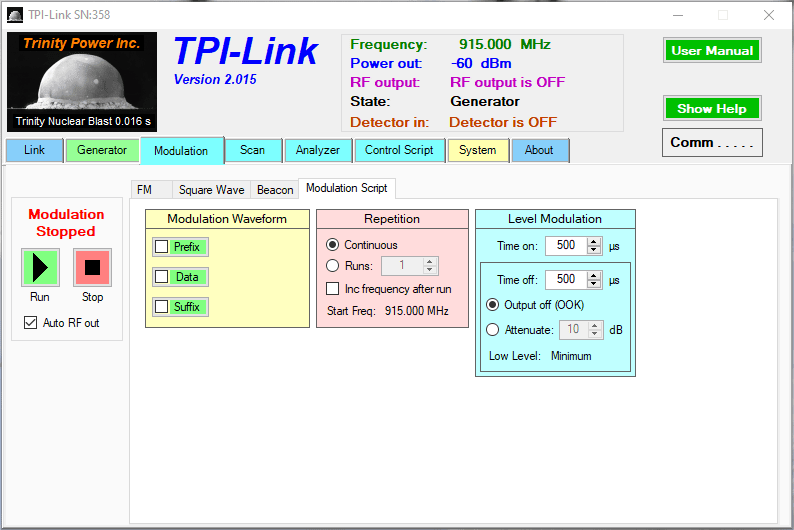Enable the Data waveform checkbox
The height and width of the screenshot is (530, 794).
[162, 277]
